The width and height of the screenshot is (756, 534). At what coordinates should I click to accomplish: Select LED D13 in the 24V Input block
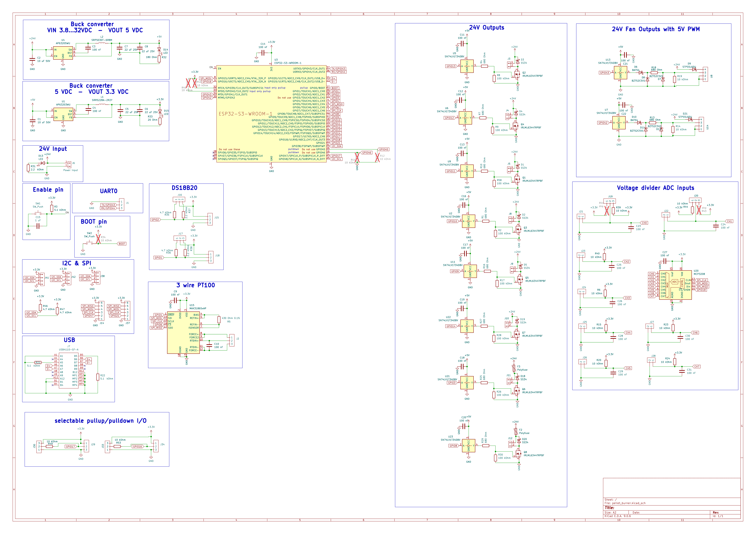[43, 163]
